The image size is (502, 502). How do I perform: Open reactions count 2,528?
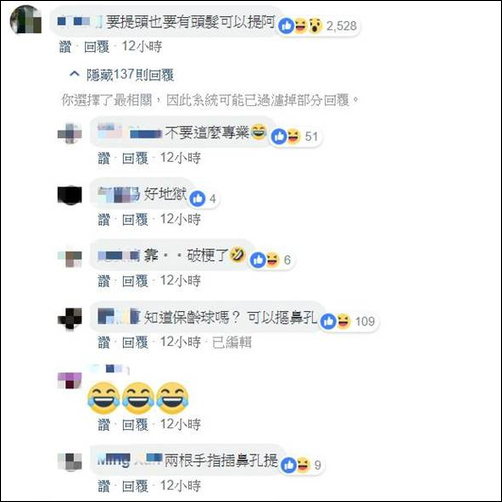pyautogui.click(x=341, y=26)
